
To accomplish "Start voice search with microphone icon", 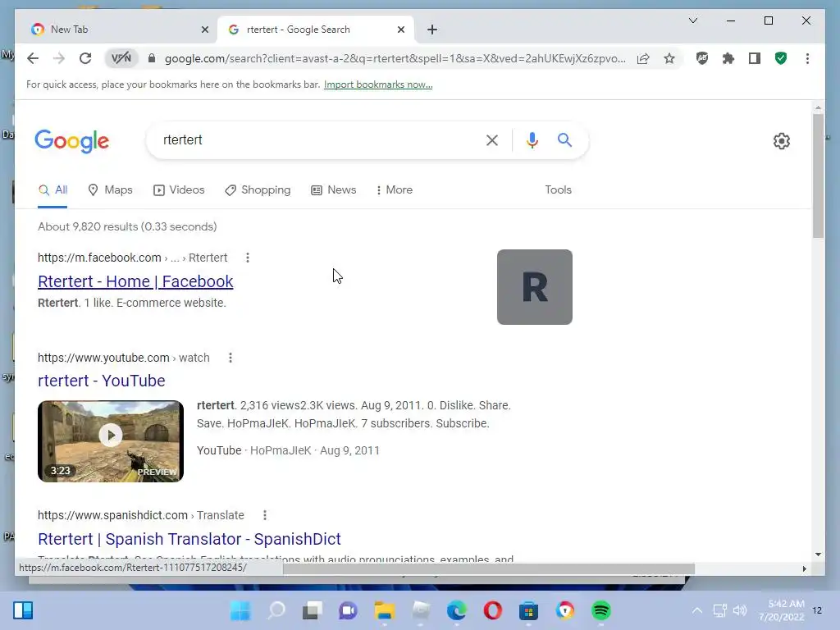I will tap(532, 140).
